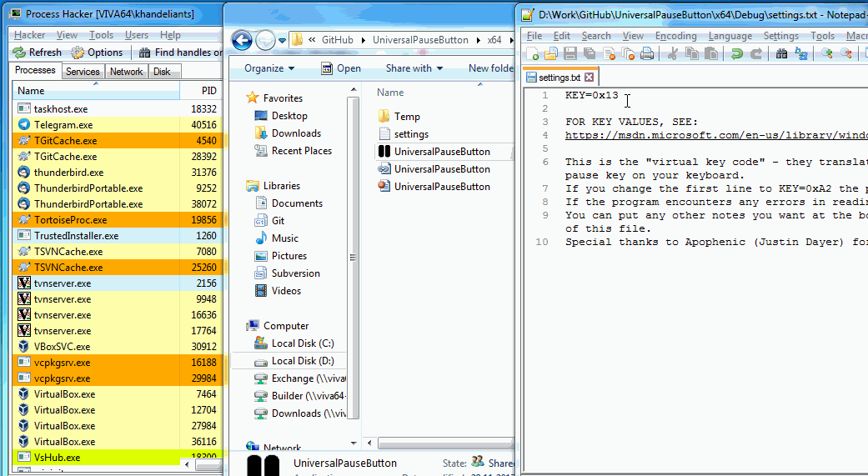Click Find handles binoculars in Process Hacker
The height and width of the screenshot is (476, 868).
145,53
